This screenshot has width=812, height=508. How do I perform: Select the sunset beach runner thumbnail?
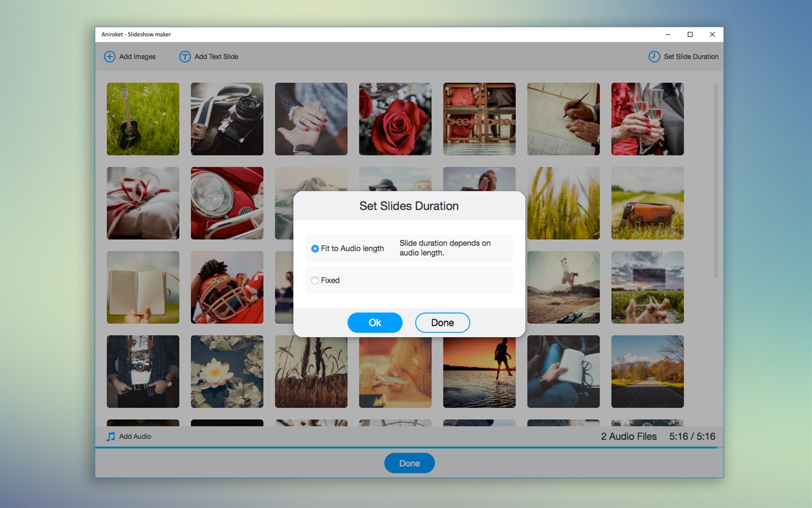[x=479, y=372]
